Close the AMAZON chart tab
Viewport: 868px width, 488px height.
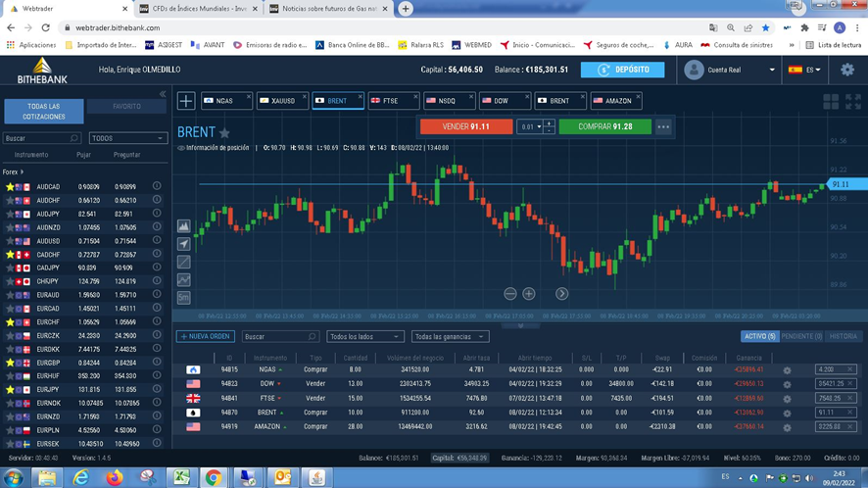tap(638, 96)
